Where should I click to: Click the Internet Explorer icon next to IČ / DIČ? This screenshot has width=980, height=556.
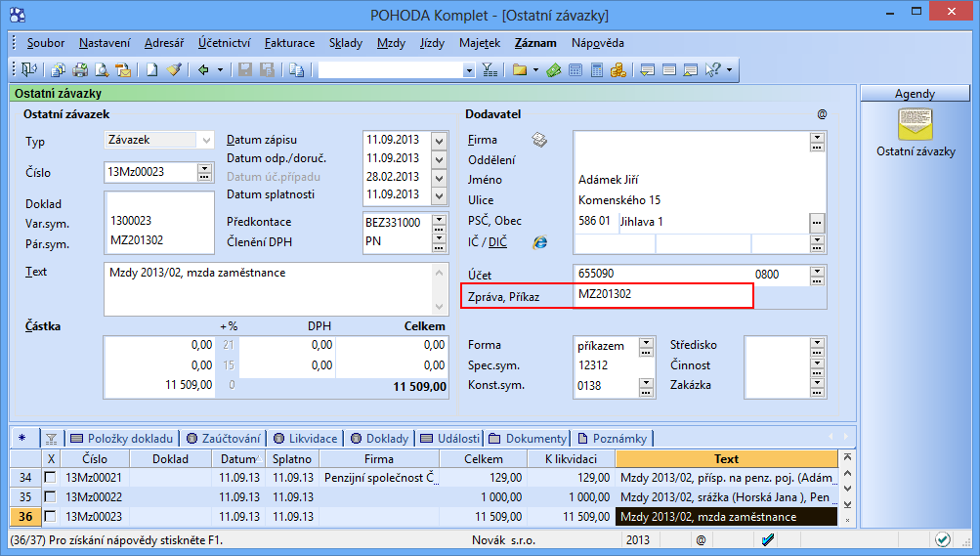(x=540, y=241)
